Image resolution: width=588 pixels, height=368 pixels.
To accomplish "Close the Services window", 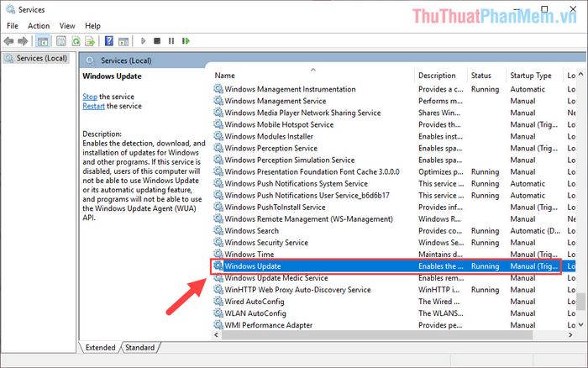I will (x=573, y=9).
